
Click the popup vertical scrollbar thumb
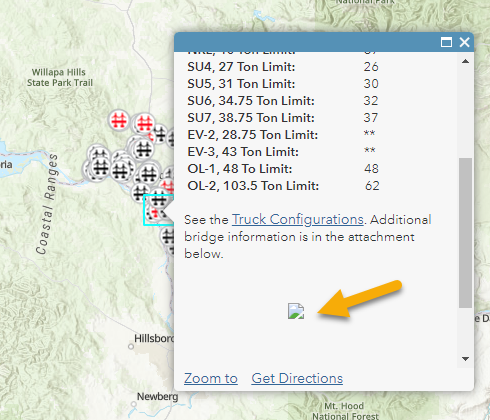tap(465, 233)
